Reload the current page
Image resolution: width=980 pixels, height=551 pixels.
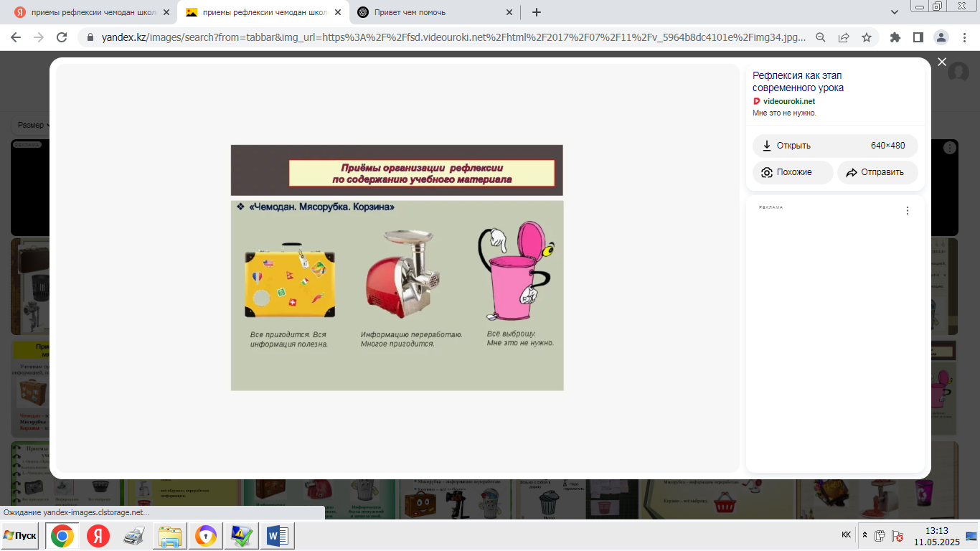coord(62,37)
